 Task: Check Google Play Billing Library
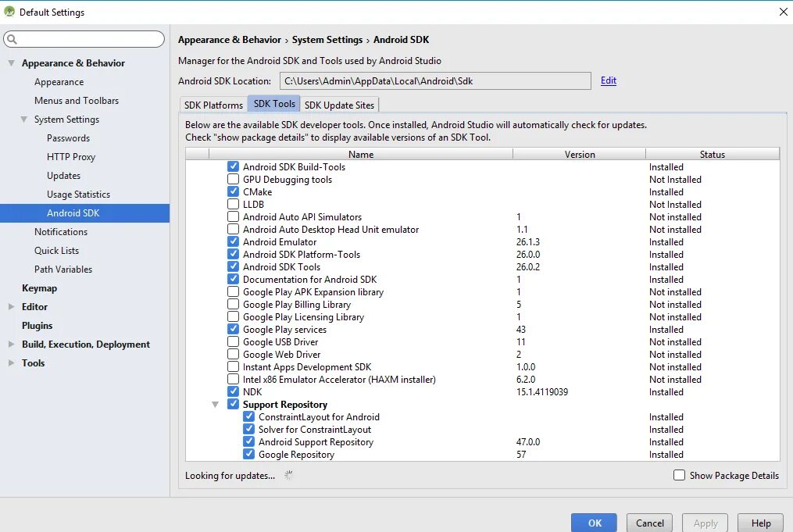[233, 304]
